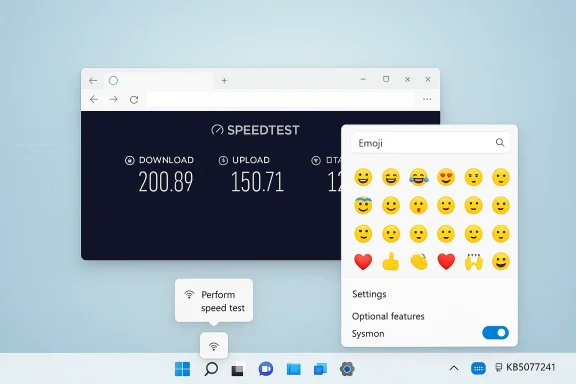Screen dimensions: 576x384
Task: Pick the clapping hands emoji
Action: tap(418, 261)
